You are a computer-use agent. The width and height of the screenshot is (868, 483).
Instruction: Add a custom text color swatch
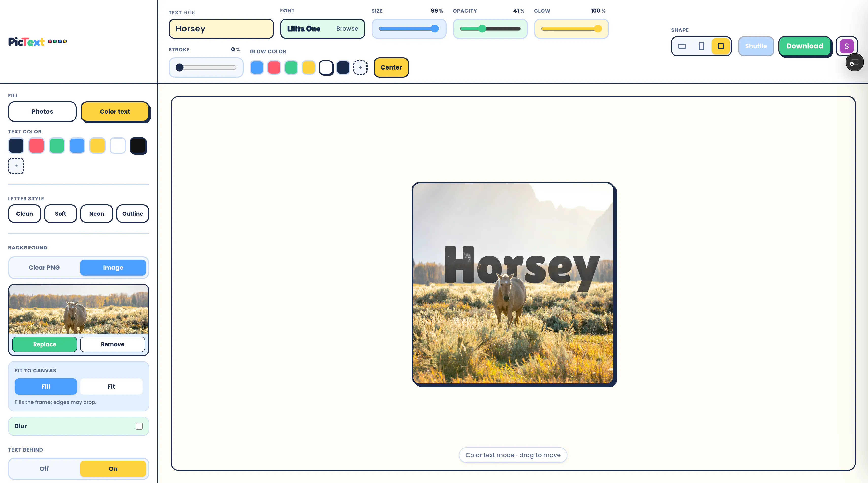pos(16,166)
